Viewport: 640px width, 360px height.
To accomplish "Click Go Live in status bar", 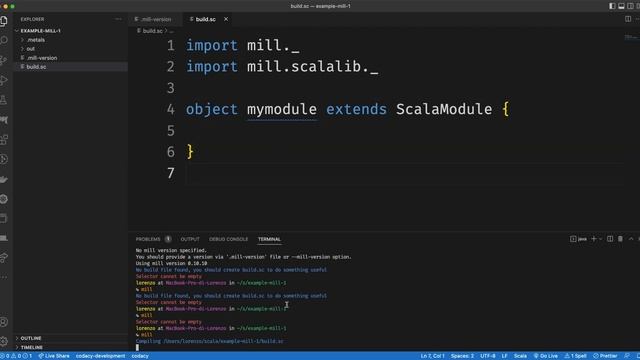I will tap(546, 356).
